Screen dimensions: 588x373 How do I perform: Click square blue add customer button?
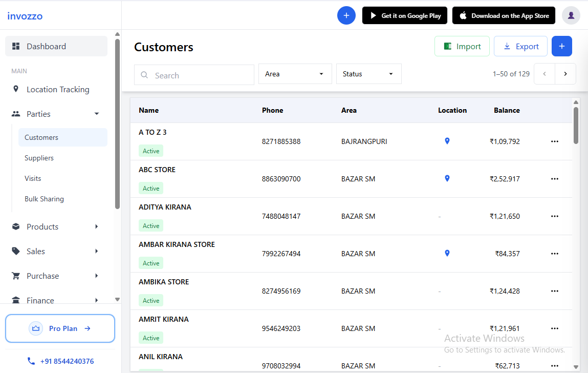click(561, 46)
